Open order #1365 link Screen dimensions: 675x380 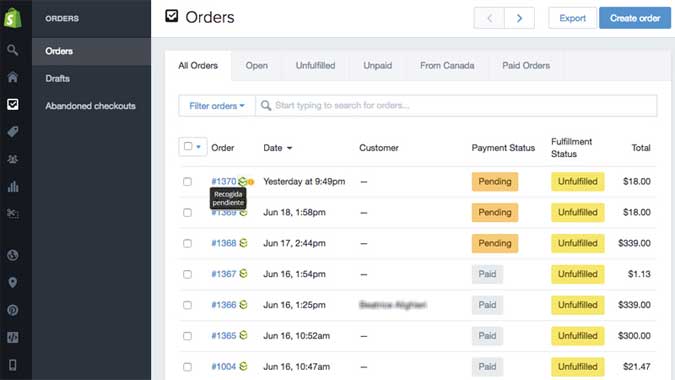[x=224, y=335]
